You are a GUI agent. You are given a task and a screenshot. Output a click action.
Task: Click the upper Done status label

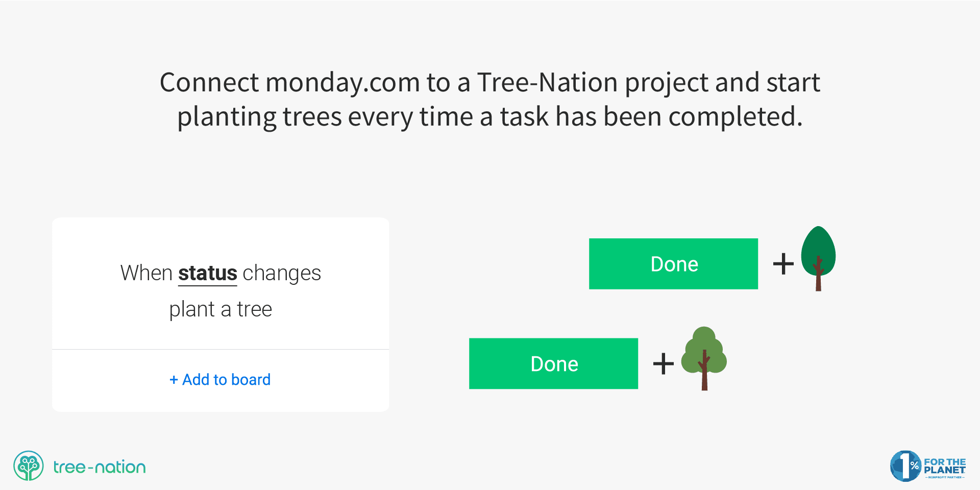[673, 264]
